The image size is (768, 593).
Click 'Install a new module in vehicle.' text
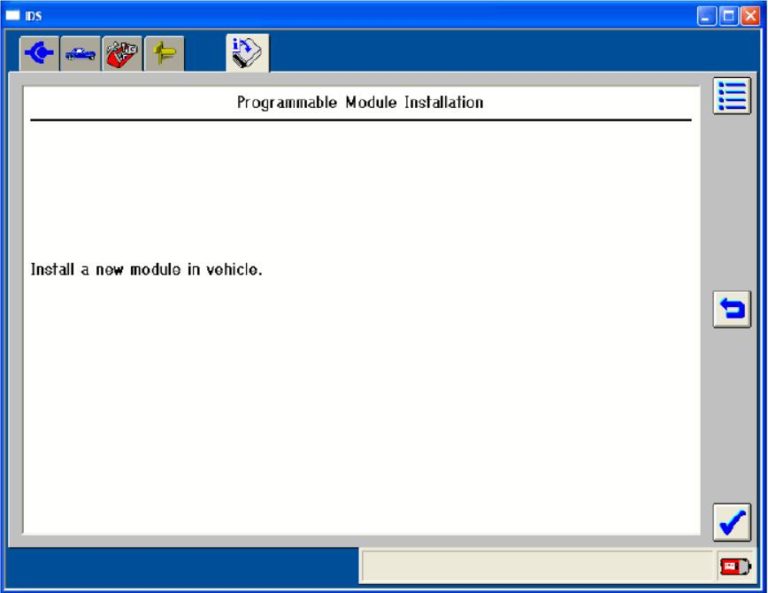(x=146, y=269)
